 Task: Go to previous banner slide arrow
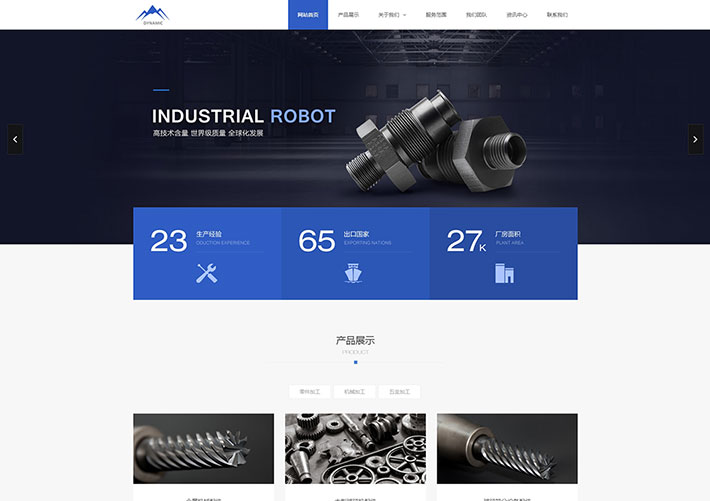[15, 139]
